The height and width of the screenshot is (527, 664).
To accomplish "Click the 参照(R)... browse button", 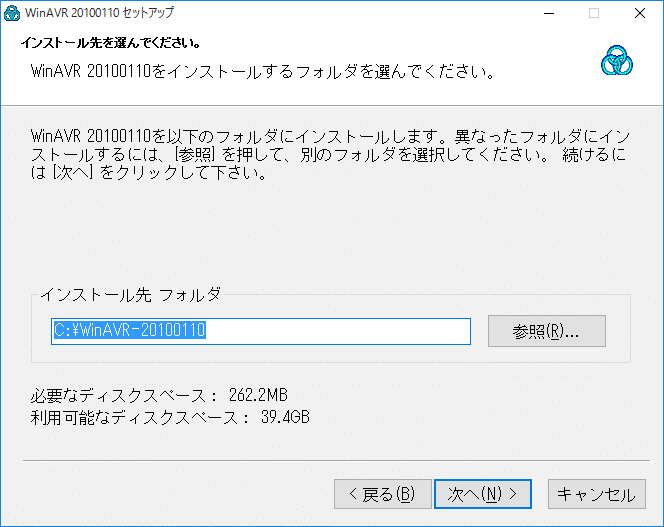I will 547,331.
